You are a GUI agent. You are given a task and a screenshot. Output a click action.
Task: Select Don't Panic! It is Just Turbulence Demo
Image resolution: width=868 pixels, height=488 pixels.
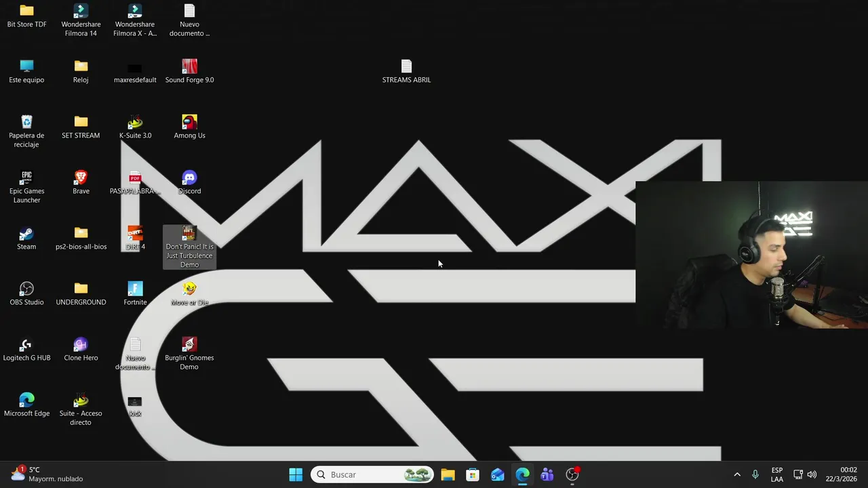(x=189, y=247)
